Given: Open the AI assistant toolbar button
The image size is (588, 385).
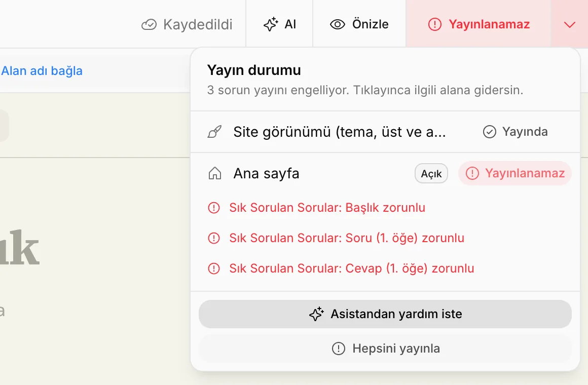Looking at the screenshot, I should (279, 24).
